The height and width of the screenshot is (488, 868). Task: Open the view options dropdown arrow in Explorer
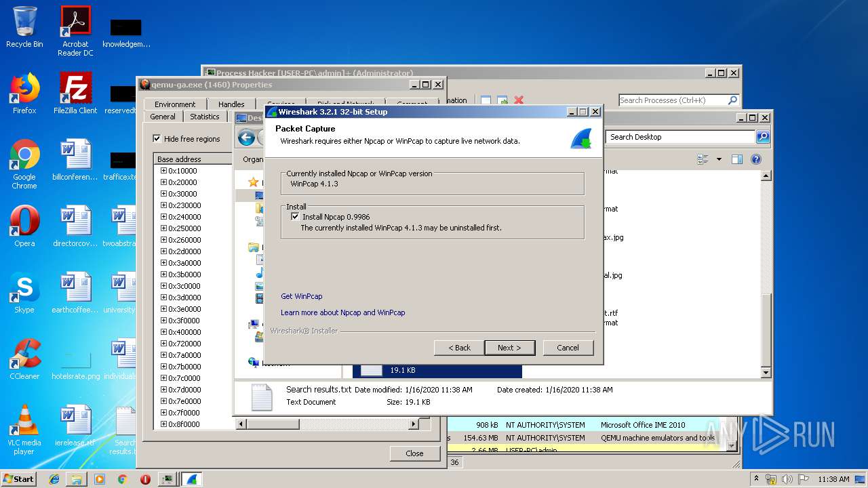(719, 159)
